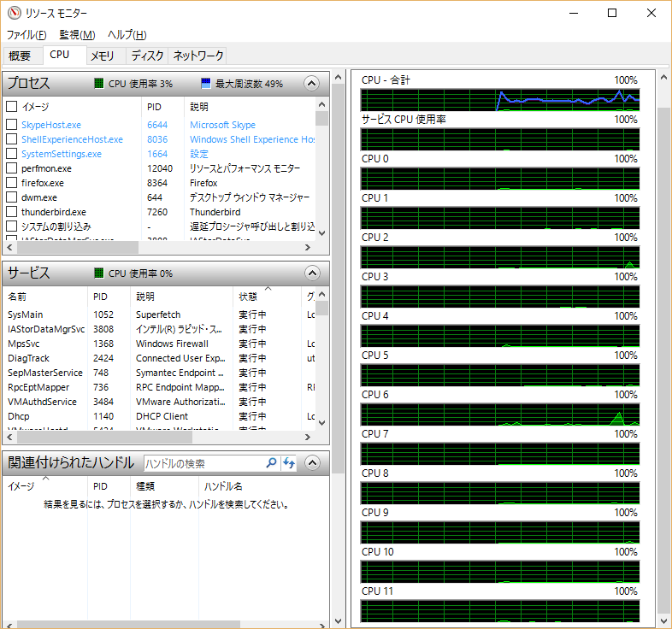Check the perfmon.exe process checkbox
This screenshot has width=672, height=629.
pos(12,168)
